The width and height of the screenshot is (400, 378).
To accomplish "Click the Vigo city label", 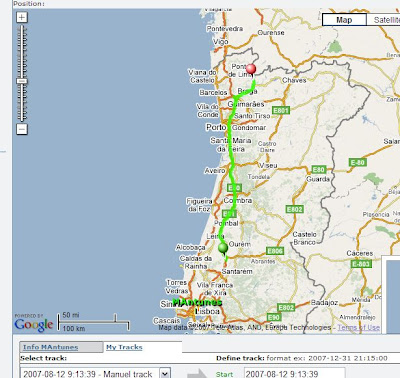I will pyautogui.click(x=221, y=42).
